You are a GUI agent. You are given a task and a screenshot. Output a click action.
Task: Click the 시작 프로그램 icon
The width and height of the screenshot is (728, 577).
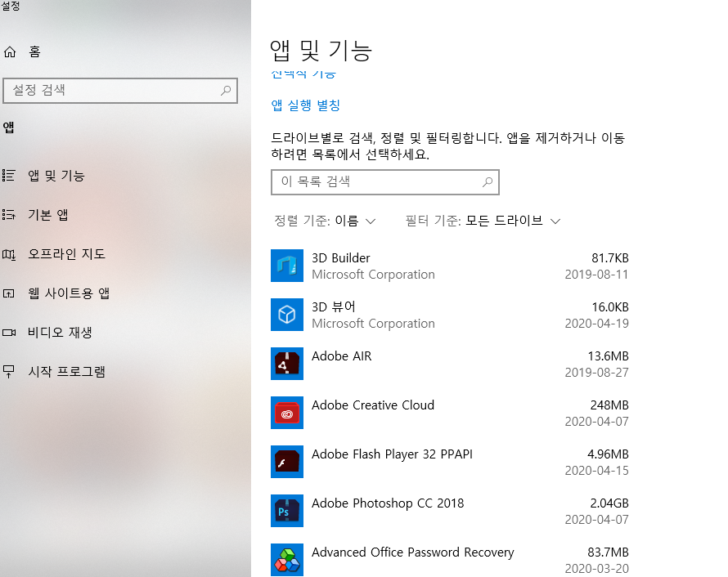(x=9, y=372)
